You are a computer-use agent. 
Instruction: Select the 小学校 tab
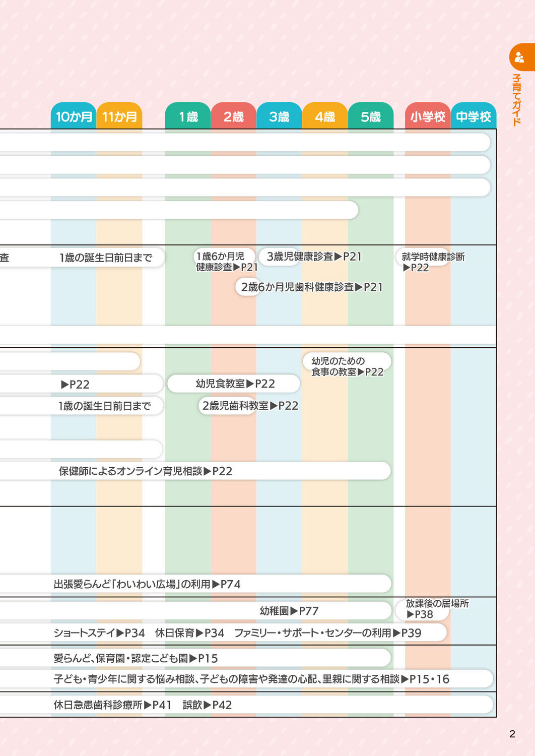(x=428, y=117)
